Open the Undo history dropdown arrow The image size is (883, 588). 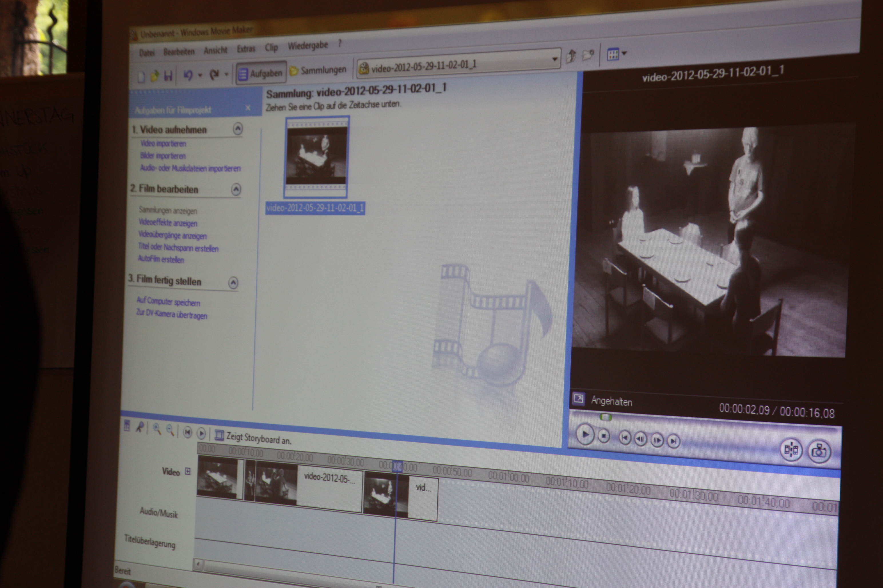point(200,75)
